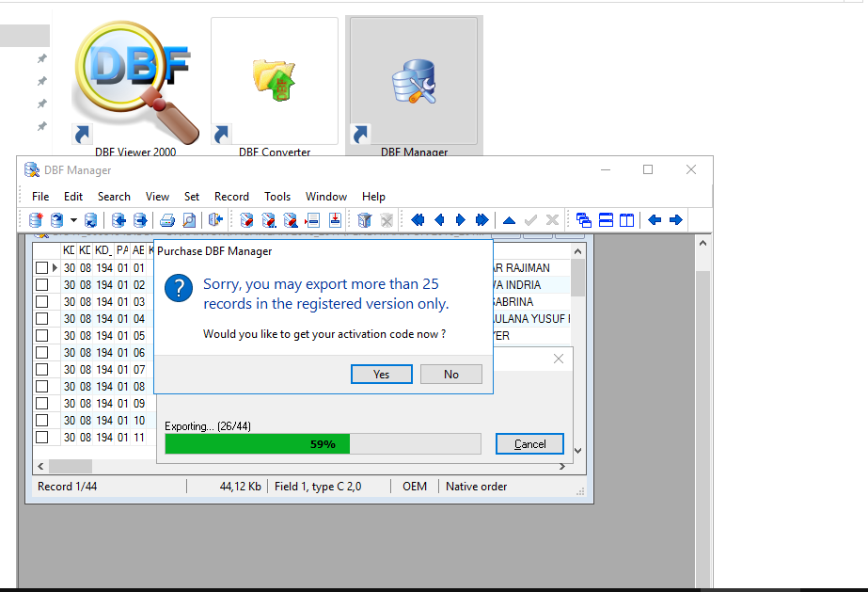The image size is (868, 592).
Task: Tick the checkbox for row ending 01 05
Action: point(42,336)
